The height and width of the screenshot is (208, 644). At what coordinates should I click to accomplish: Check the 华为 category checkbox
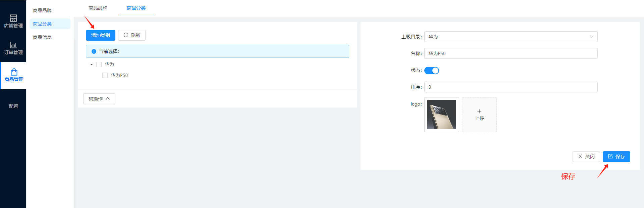coord(99,65)
